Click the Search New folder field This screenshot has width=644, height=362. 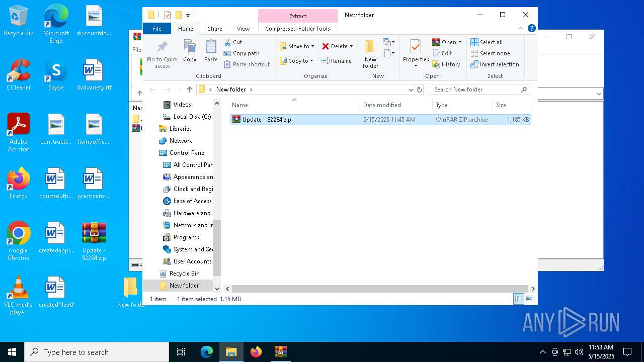pyautogui.click(x=480, y=89)
